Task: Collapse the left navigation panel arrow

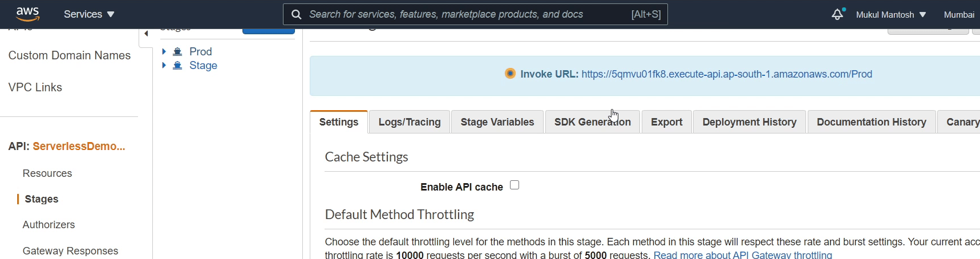Action: click(146, 34)
